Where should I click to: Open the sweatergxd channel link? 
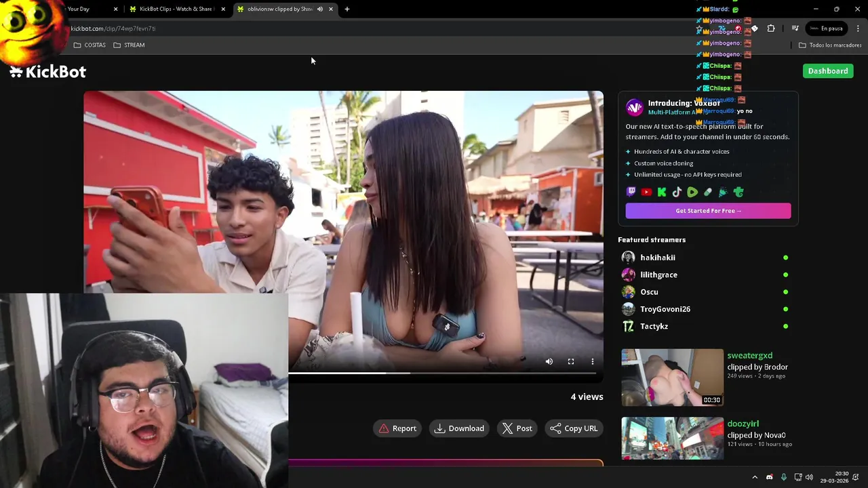(x=749, y=355)
